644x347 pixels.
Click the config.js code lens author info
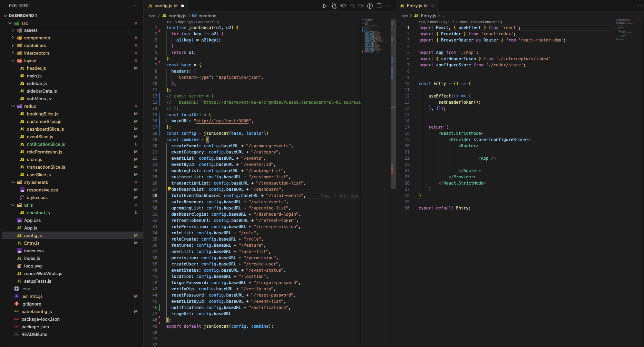click(193, 22)
